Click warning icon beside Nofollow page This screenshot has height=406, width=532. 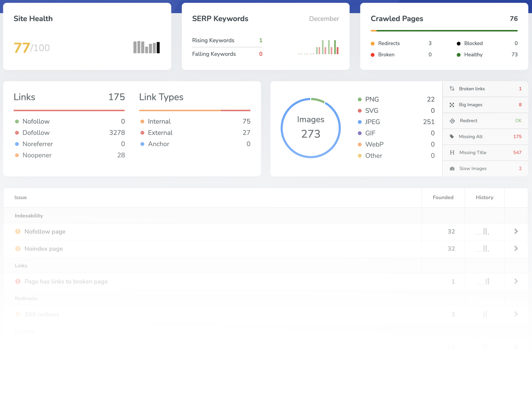[18, 231]
